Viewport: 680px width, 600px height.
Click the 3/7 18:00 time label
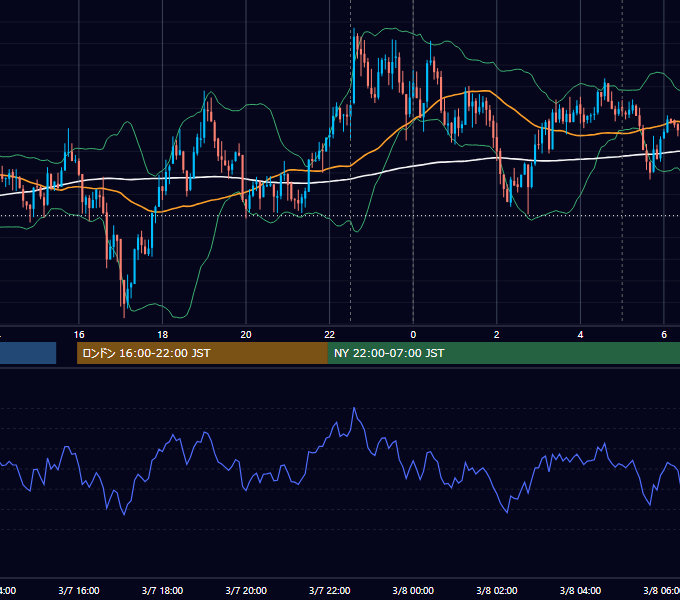click(163, 590)
